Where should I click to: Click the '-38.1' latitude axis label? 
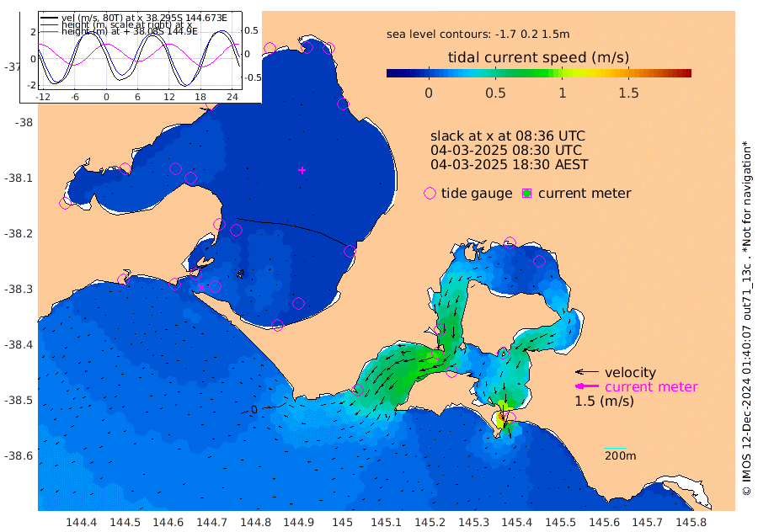(19, 178)
